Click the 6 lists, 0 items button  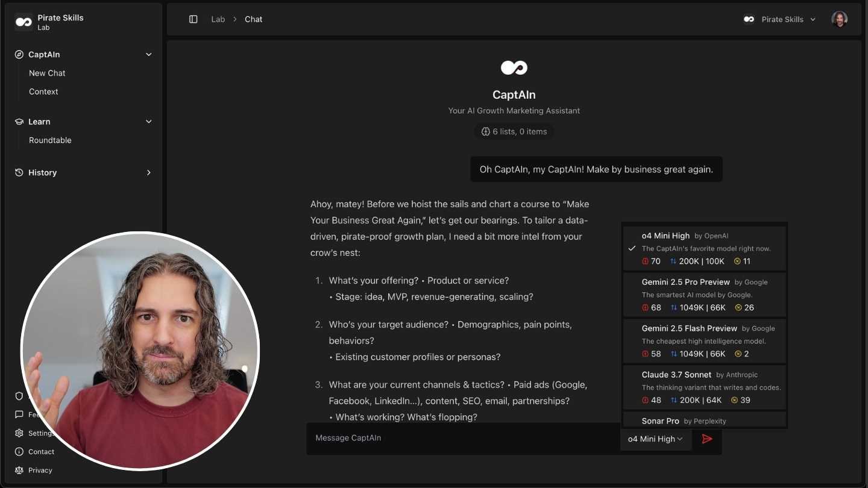coord(514,131)
